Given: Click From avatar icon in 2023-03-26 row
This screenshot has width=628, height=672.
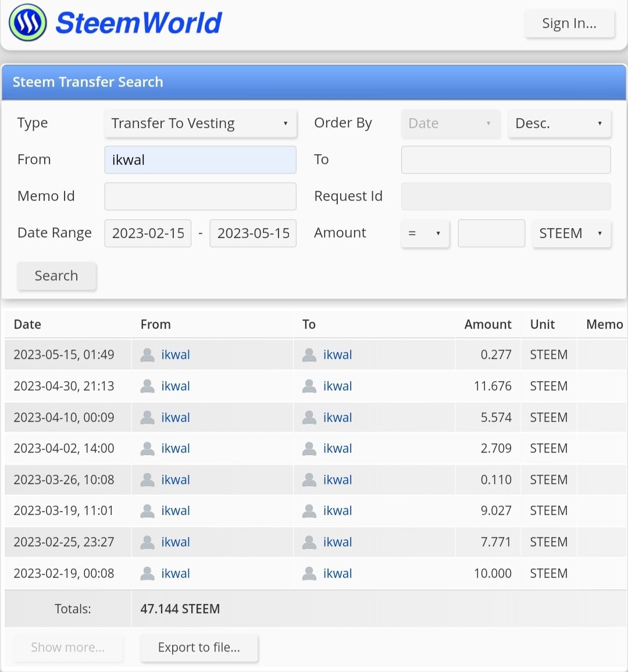Looking at the screenshot, I should pos(147,479).
